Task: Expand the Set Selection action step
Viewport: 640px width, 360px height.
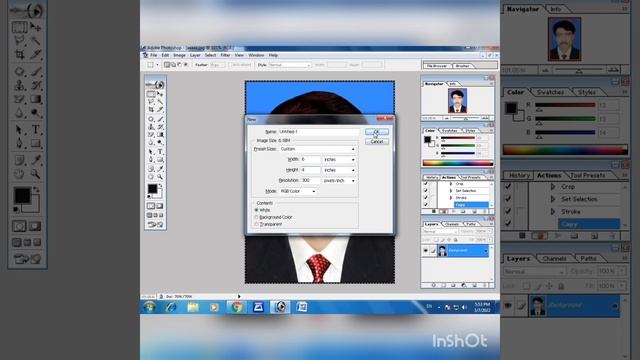Action: coord(451,191)
